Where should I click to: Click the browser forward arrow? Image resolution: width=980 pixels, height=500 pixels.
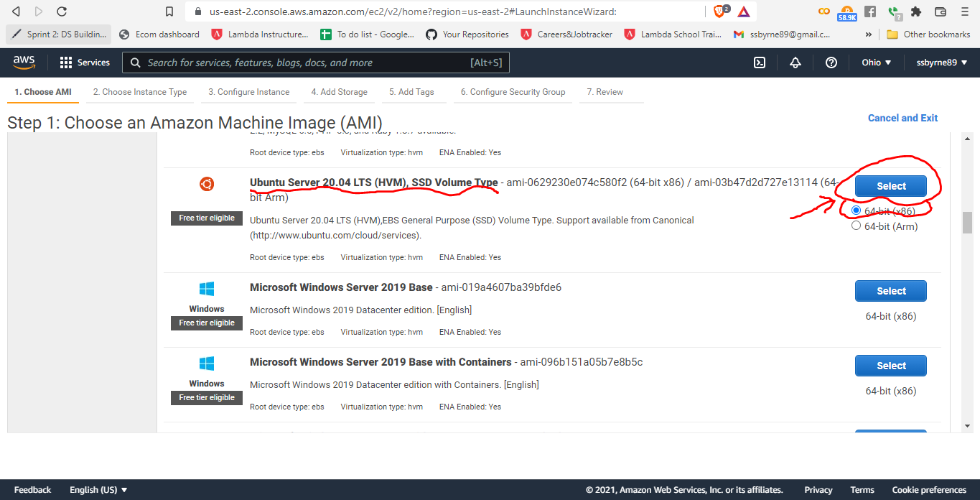(39, 11)
